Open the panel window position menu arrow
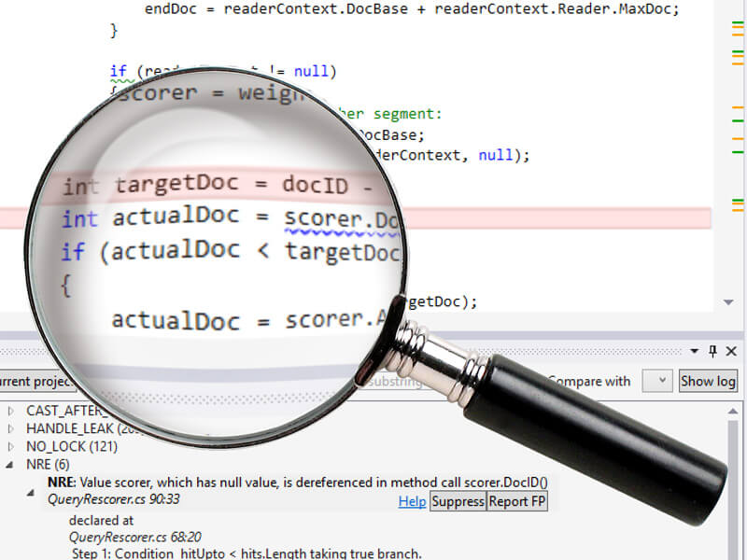Image resolution: width=747 pixels, height=560 pixels. (x=694, y=351)
